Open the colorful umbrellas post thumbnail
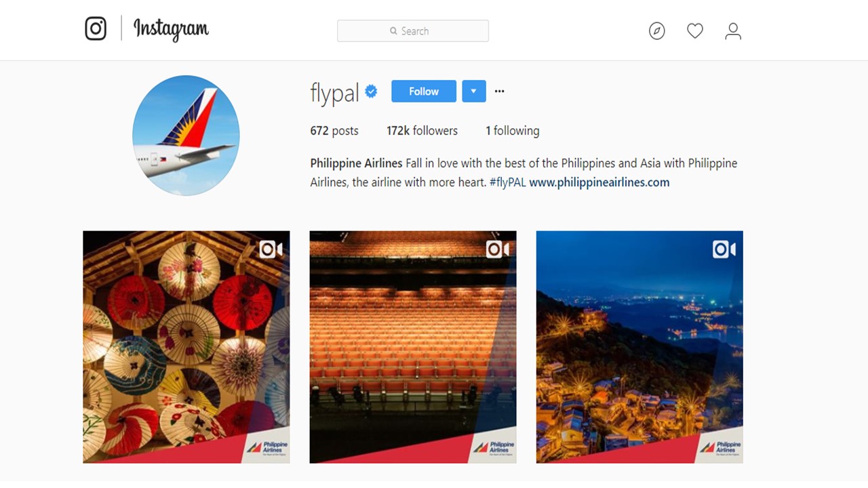Screen dimensions: 868x488 pyautogui.click(x=186, y=347)
